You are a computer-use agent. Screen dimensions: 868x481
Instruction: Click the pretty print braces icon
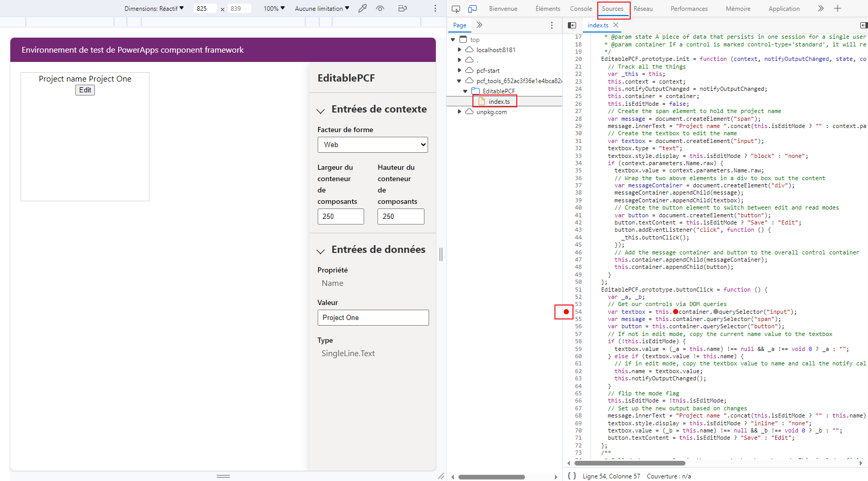pyautogui.click(x=571, y=476)
